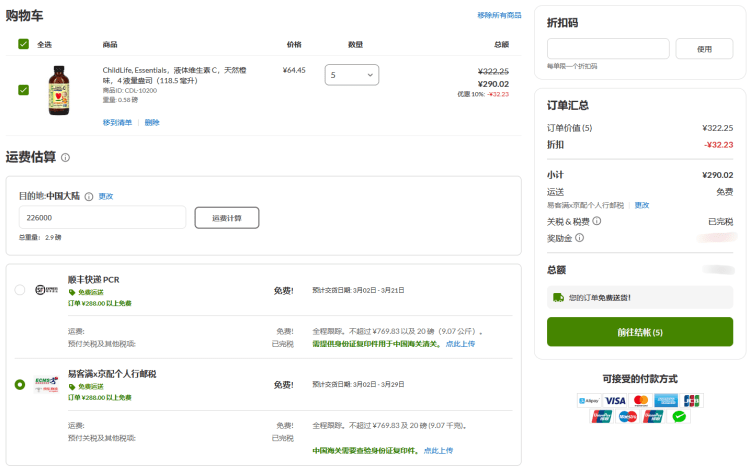Click 移到清单 under the product
This screenshot has height=472, width=750.
coord(117,122)
